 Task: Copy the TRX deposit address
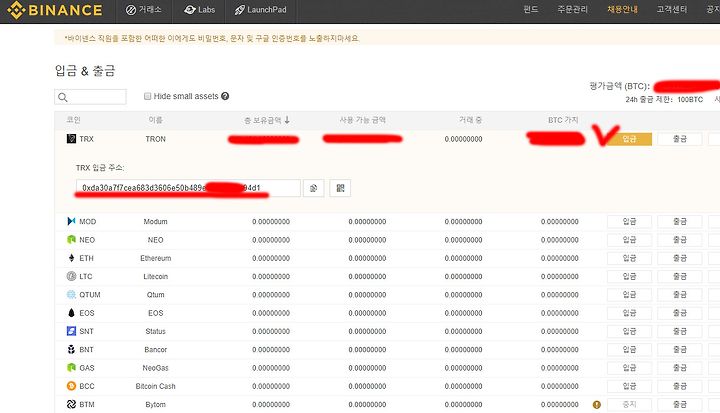click(314, 188)
